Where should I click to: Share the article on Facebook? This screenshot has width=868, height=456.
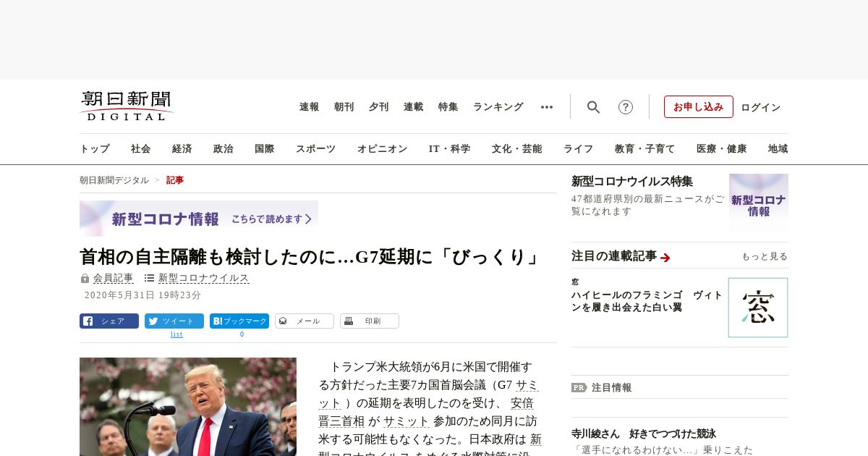click(x=109, y=321)
